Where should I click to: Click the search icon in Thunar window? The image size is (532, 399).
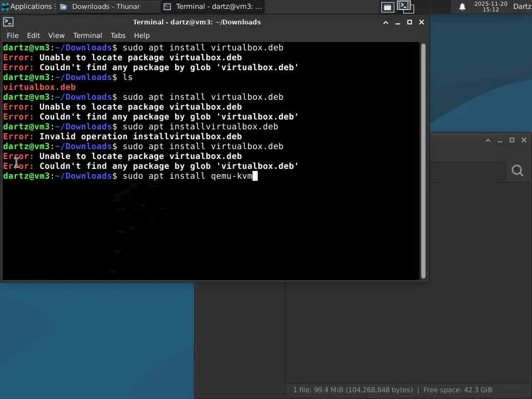click(517, 170)
